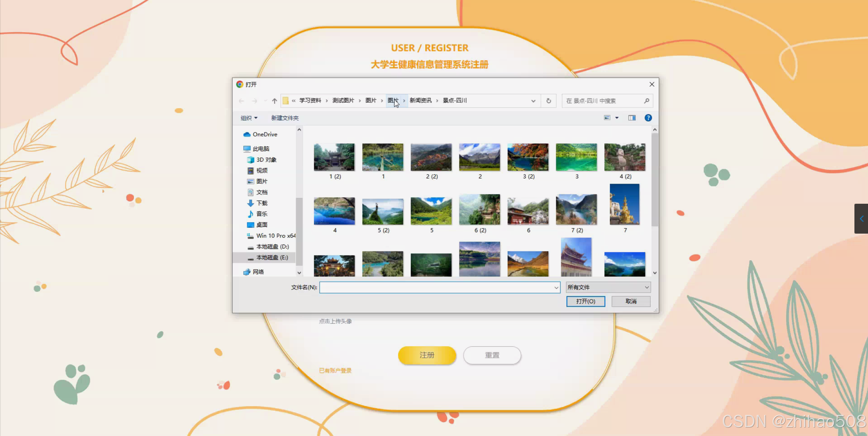The image size is (868, 436).
Task: Select 3D 对象 in the sidebar
Action: pos(266,160)
